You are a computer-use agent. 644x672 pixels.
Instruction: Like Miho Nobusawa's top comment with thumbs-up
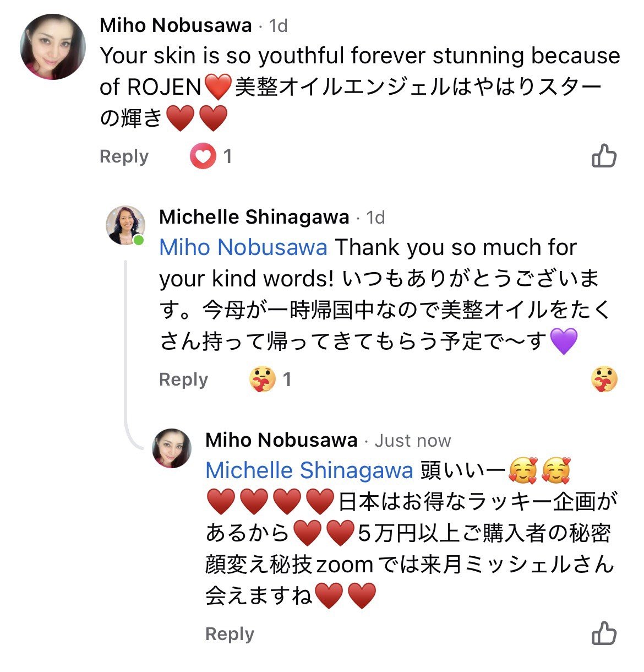coord(604,156)
